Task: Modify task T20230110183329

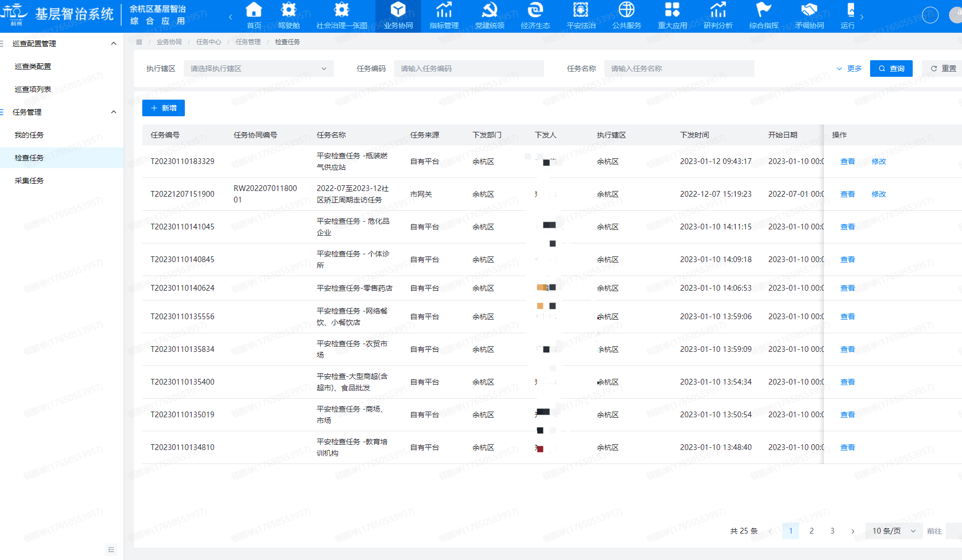Action: tap(878, 161)
